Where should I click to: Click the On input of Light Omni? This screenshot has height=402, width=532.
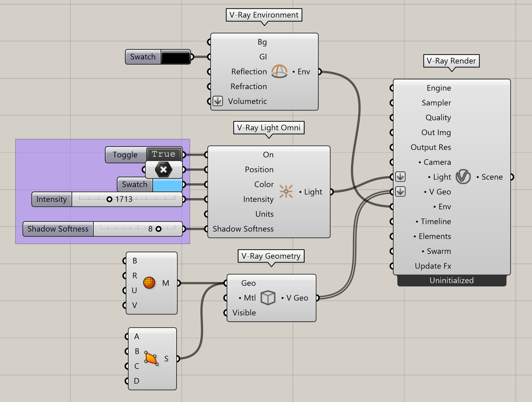click(268, 155)
